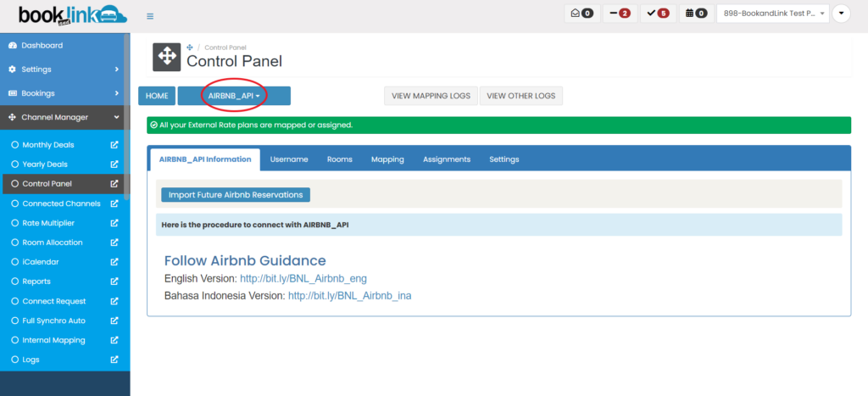Click the hamburger menu icon
The height and width of the screenshot is (396, 868).
pyautogui.click(x=150, y=16)
